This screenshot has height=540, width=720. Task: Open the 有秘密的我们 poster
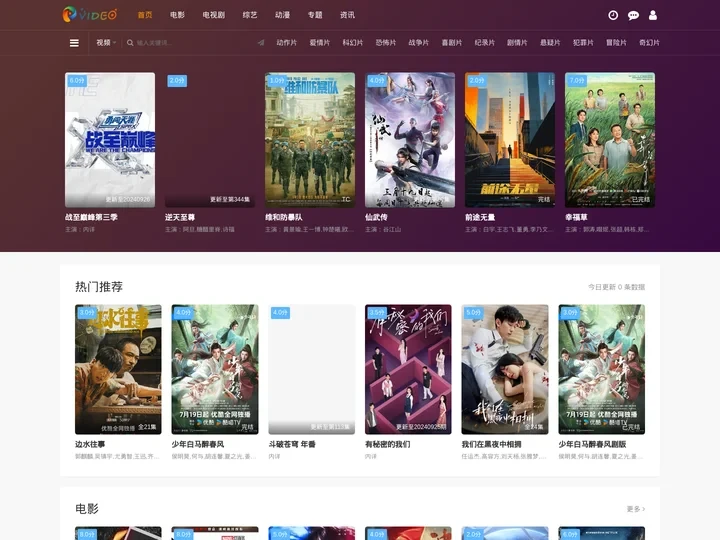pos(408,369)
